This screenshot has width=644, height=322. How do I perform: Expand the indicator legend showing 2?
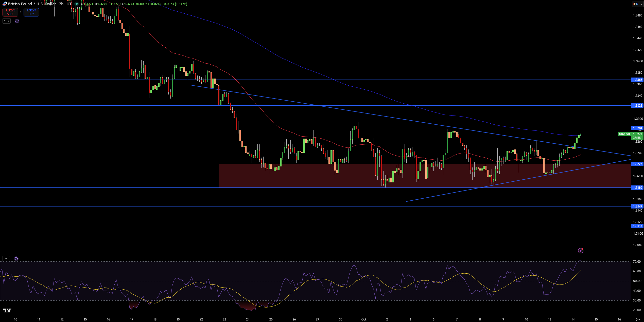coord(7,21)
